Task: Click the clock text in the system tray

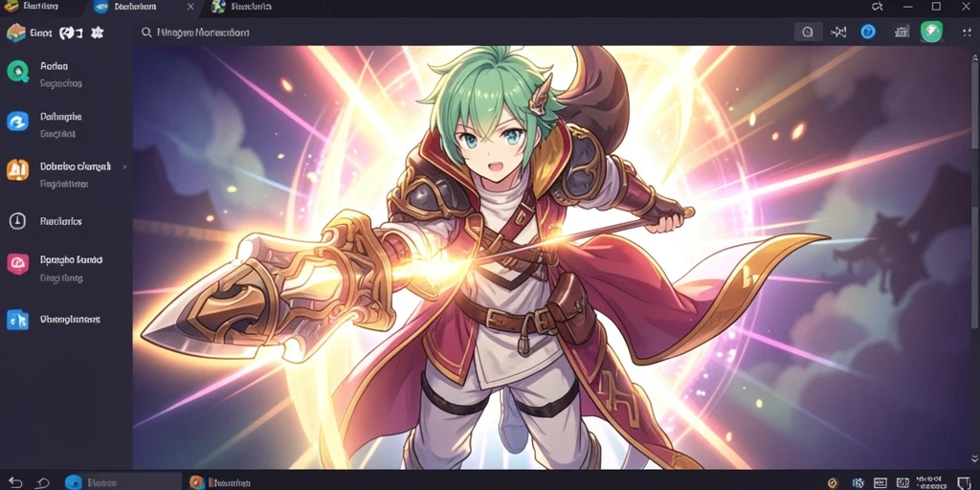Action: [x=930, y=482]
